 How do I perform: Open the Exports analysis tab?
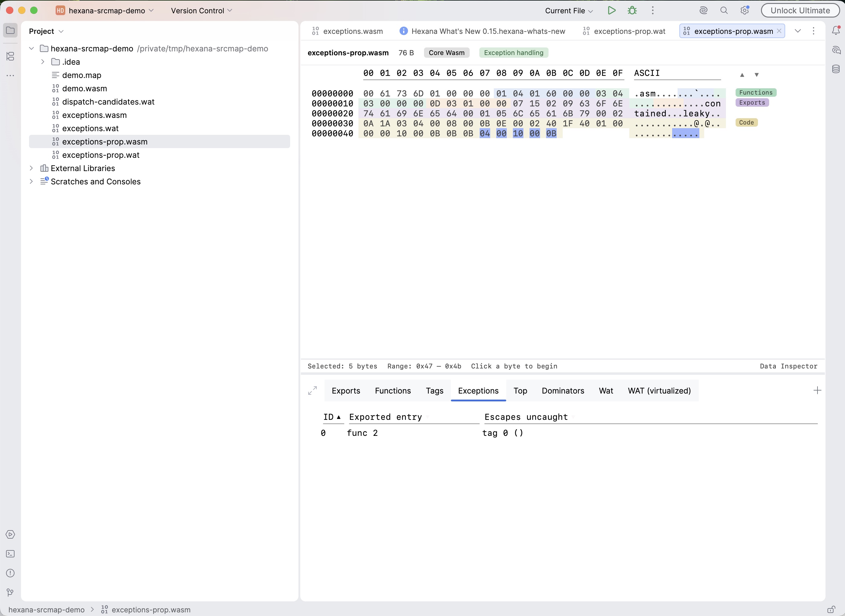coord(346,391)
